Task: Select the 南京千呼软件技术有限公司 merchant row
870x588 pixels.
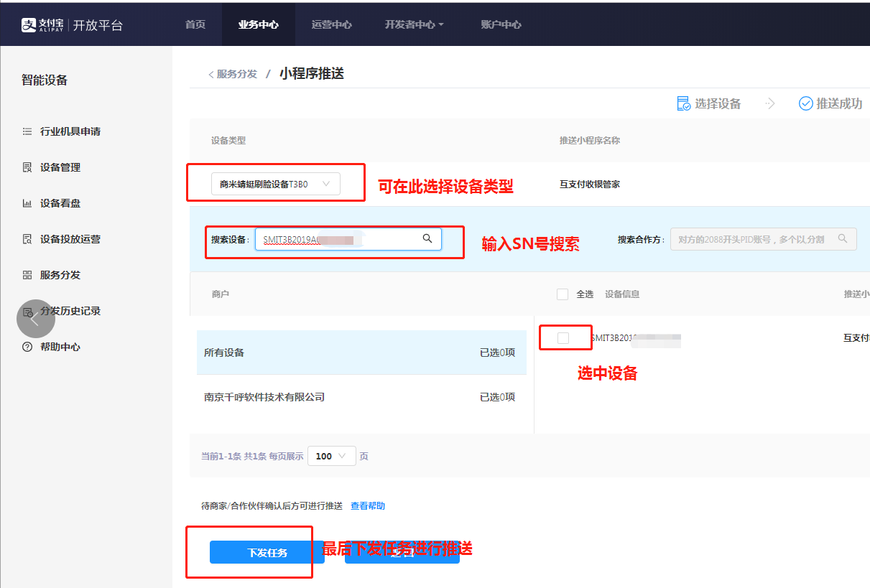Action: (361, 397)
